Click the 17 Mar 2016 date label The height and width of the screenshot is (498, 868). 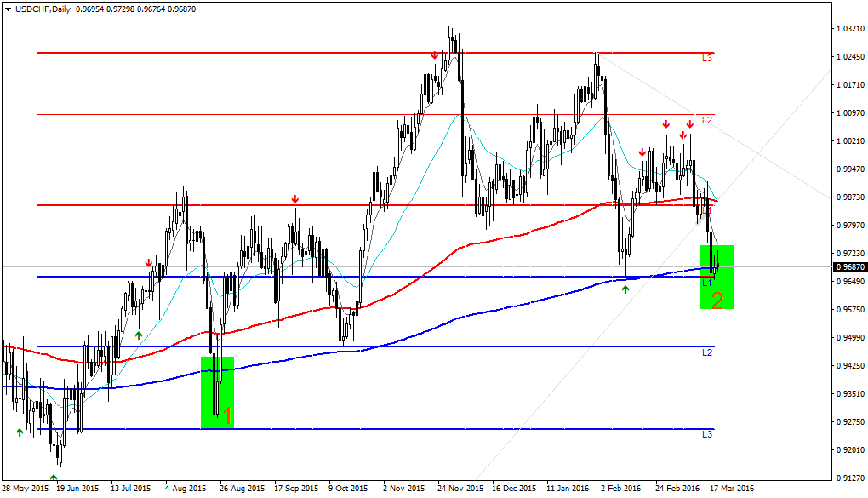732,489
